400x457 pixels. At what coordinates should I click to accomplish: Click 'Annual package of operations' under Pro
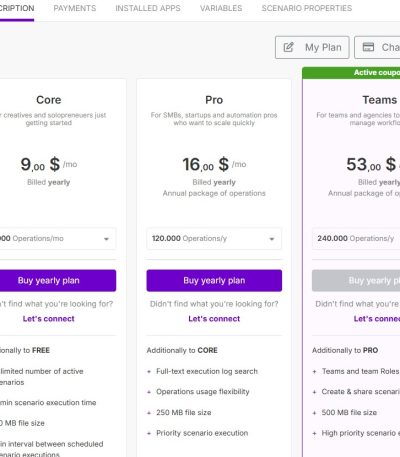214,193
